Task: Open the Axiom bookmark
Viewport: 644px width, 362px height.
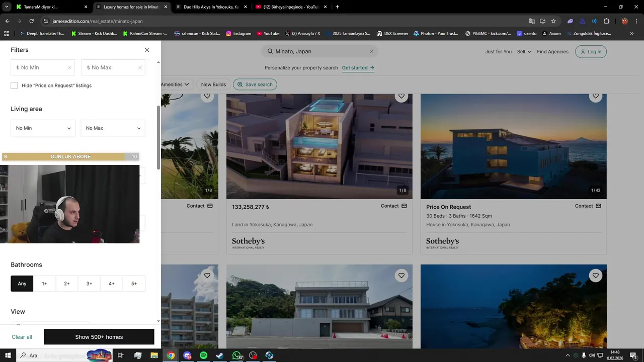Action: [551, 34]
